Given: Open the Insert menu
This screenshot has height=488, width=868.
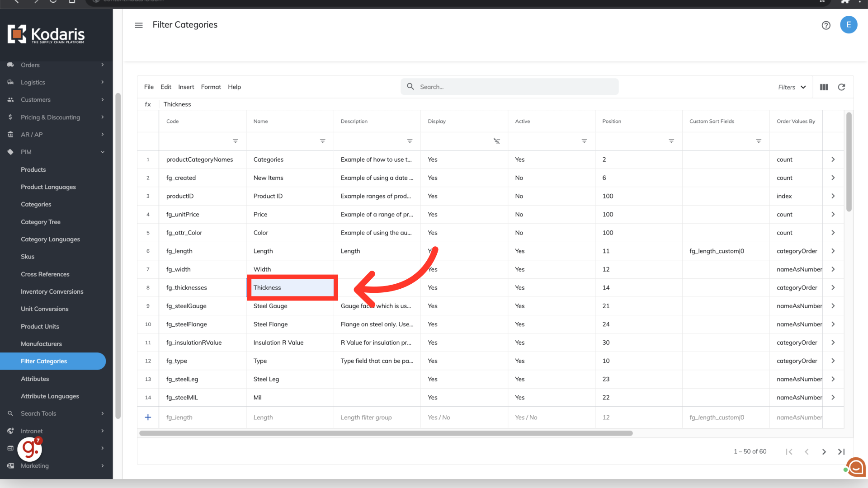Looking at the screenshot, I should [x=186, y=87].
